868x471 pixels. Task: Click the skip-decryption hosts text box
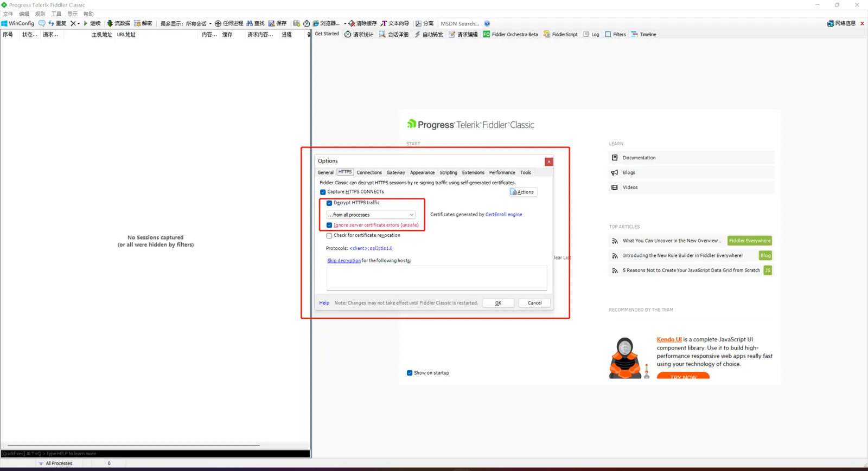coord(437,278)
